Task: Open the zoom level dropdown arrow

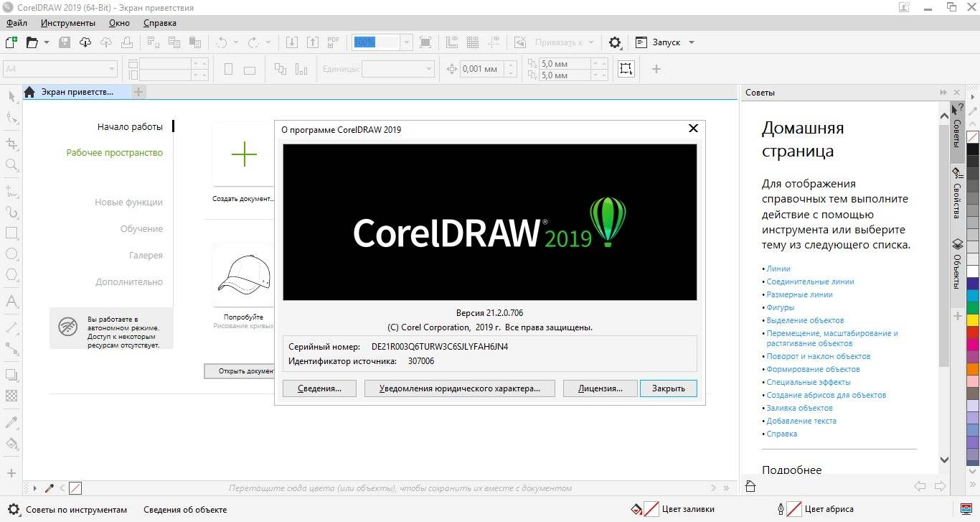Action: tap(407, 42)
